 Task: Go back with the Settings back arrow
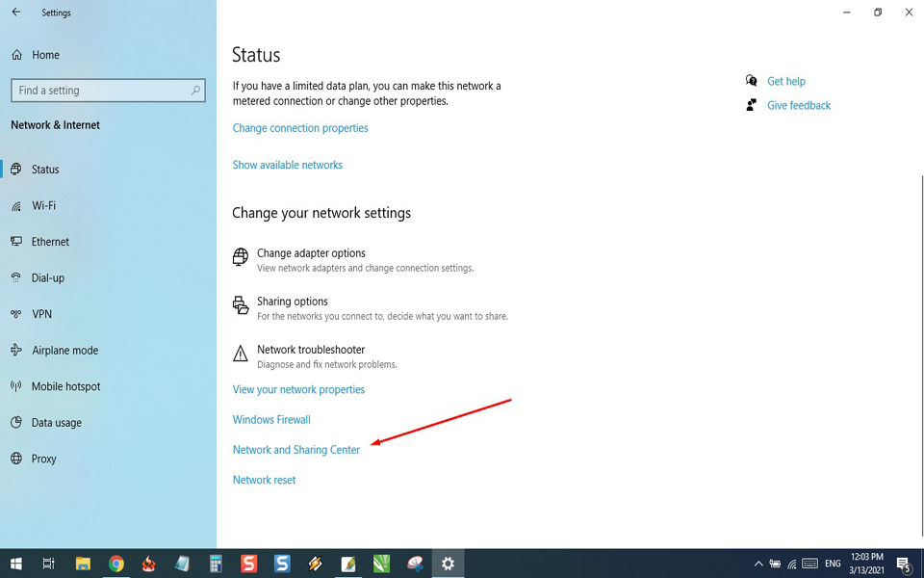point(16,13)
